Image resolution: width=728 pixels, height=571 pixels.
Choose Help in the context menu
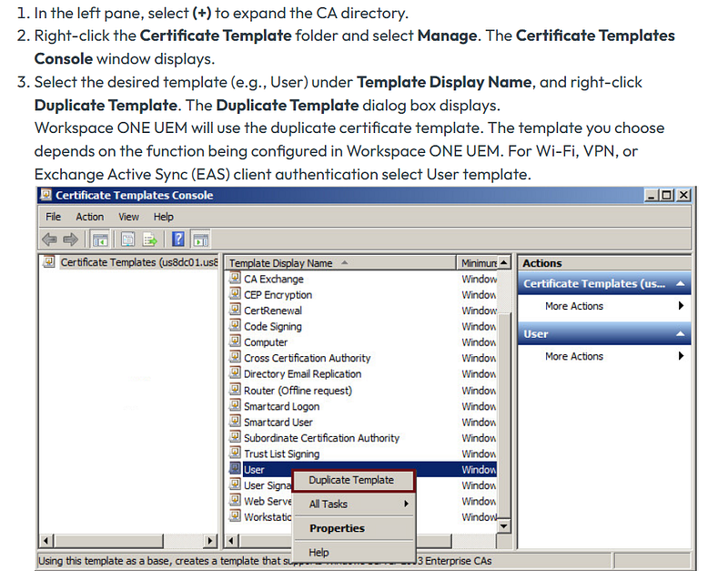point(353,553)
